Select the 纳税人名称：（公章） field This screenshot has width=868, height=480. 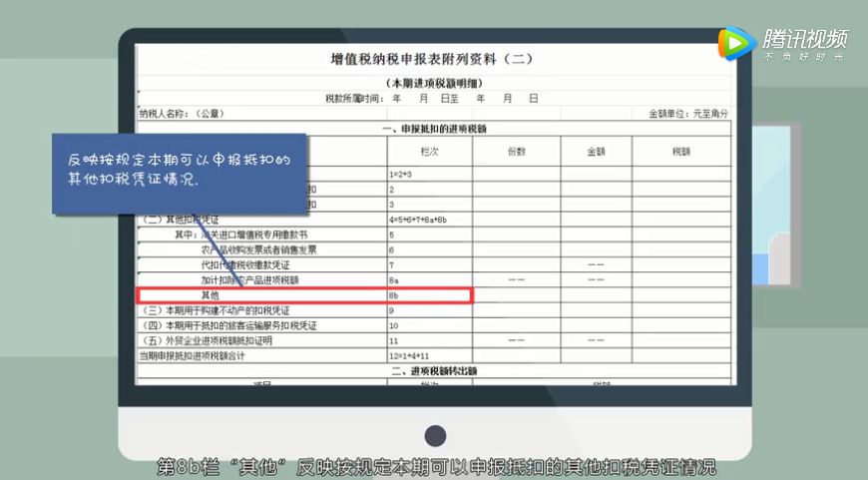pos(183,114)
